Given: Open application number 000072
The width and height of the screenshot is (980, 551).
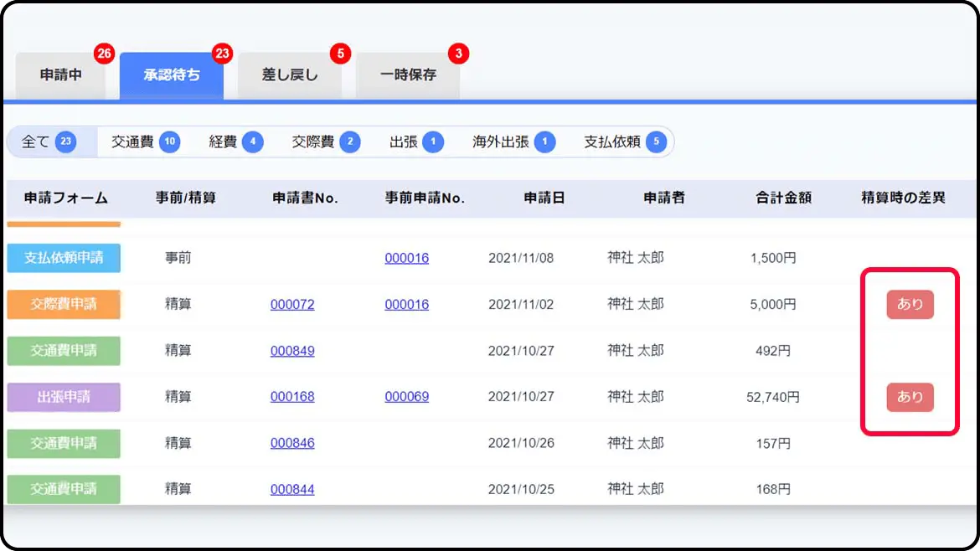Looking at the screenshot, I should (292, 305).
